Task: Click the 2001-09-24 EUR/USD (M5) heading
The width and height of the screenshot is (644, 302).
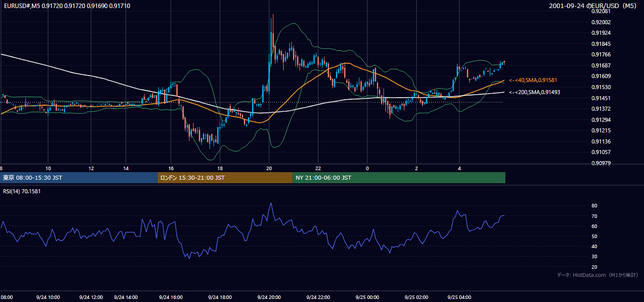Action: point(594,6)
